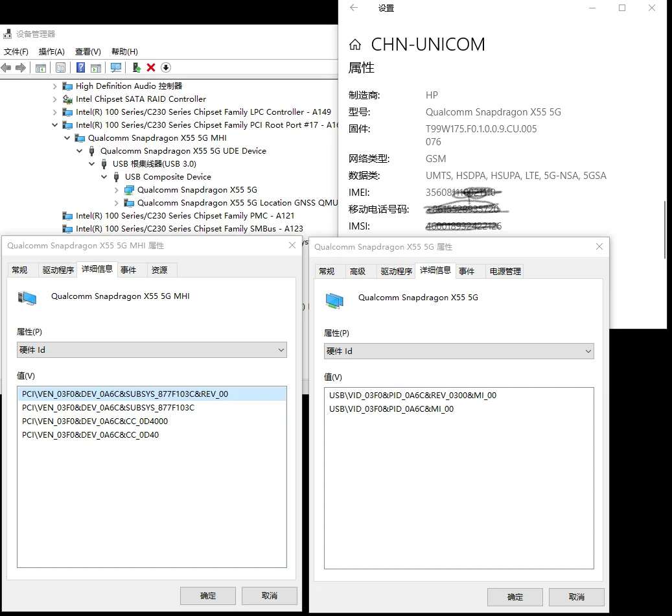Open the 文件(F) menu
672x616 pixels.
pyautogui.click(x=16, y=52)
